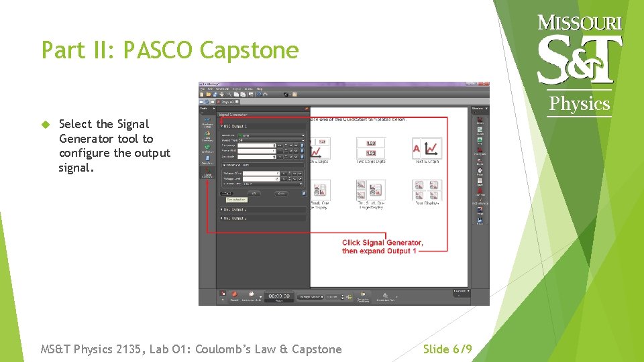This screenshot has width=644, height=362.
Task: Select the Meter display icon
Action: pos(480,172)
